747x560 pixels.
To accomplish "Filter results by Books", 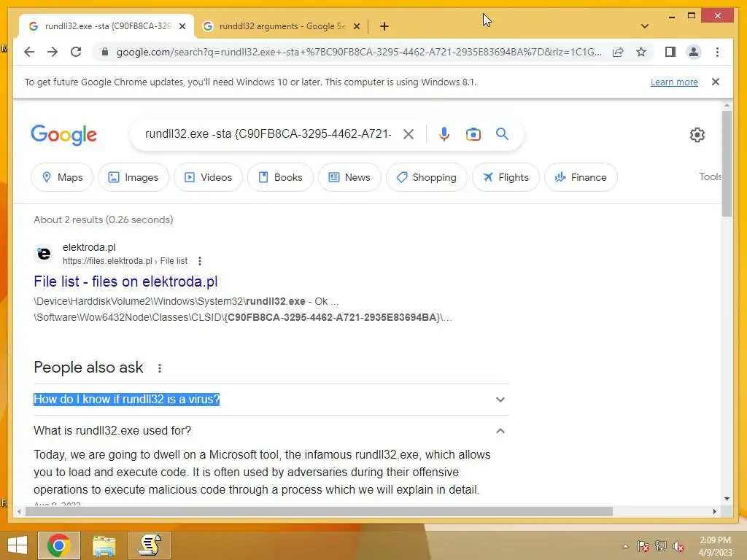I will (x=280, y=177).
